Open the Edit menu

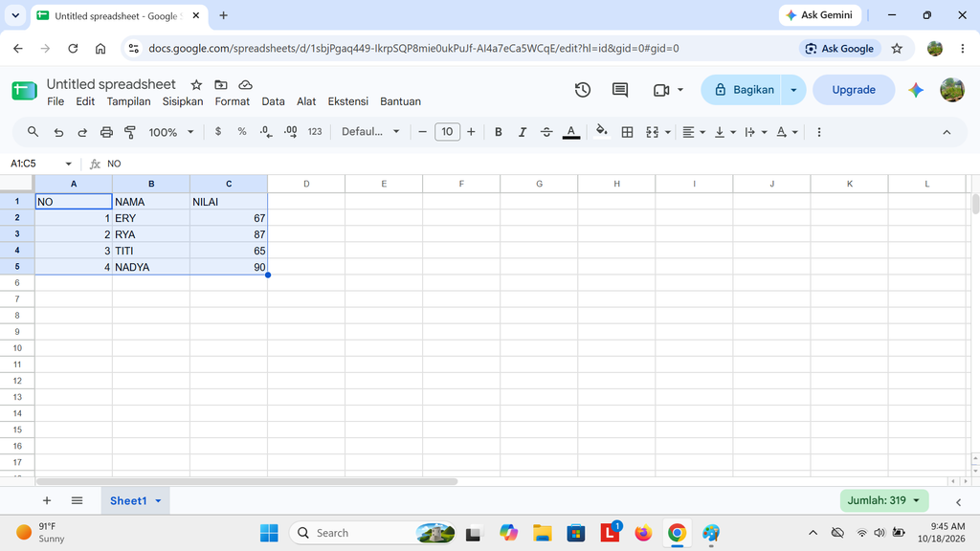pos(85,101)
